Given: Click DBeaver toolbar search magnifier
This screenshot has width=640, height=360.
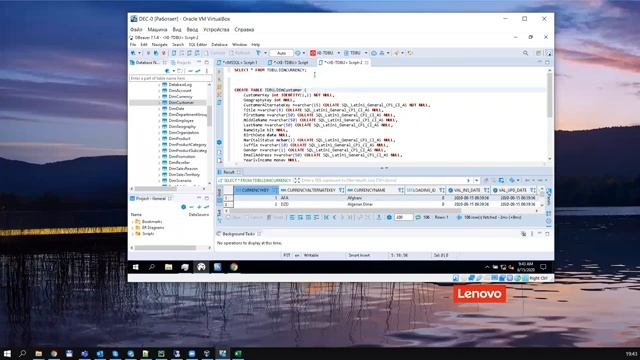Looking at the screenshot, I should [525, 53].
